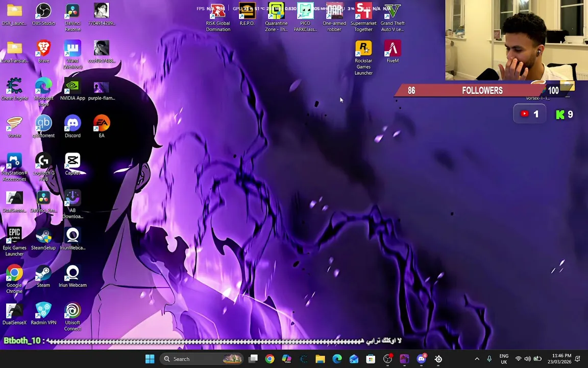
Task: Select the LunaTranslat... folder on desktop
Action: 14,52
